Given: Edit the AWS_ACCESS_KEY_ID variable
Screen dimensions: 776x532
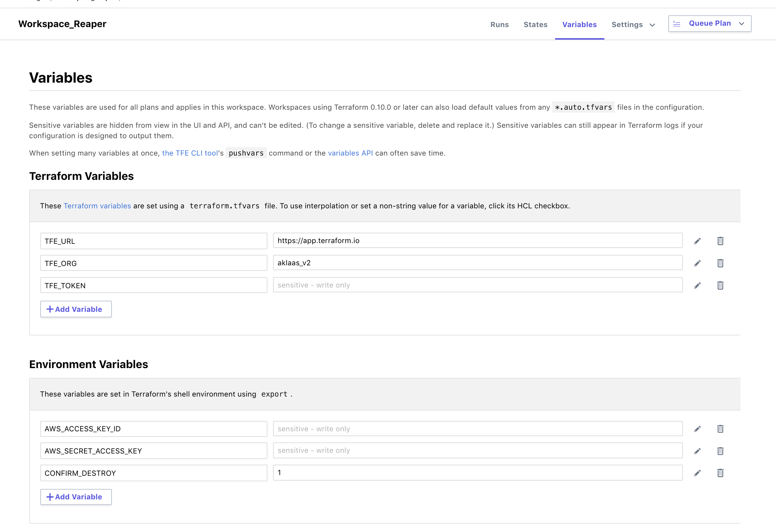Looking at the screenshot, I should 697,429.
